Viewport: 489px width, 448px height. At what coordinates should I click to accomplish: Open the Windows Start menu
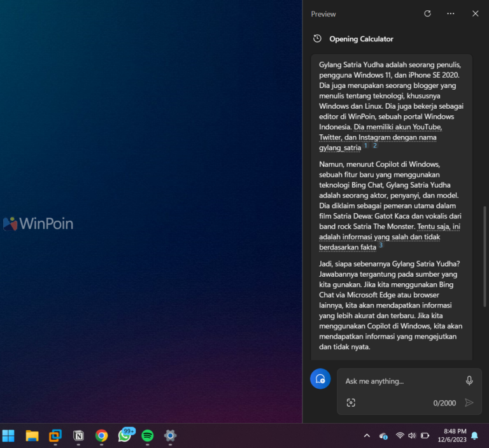[8, 435]
